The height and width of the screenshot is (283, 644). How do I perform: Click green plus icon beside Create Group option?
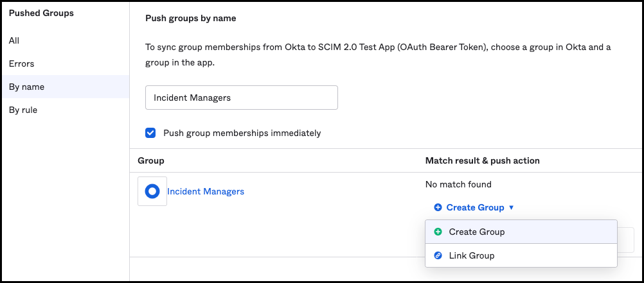tap(438, 232)
